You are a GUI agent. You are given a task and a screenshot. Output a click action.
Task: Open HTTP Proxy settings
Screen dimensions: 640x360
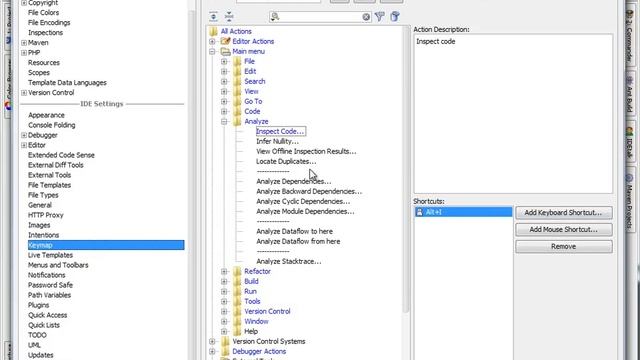[46, 215]
